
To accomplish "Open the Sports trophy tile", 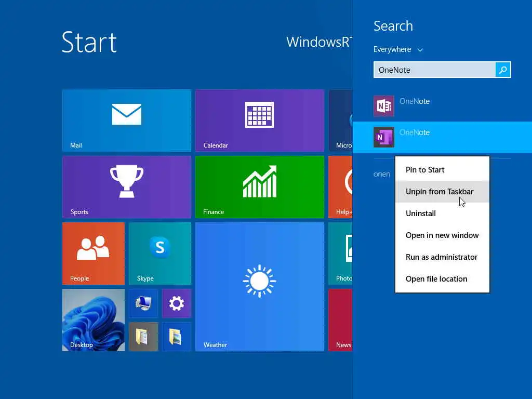I will point(127,187).
